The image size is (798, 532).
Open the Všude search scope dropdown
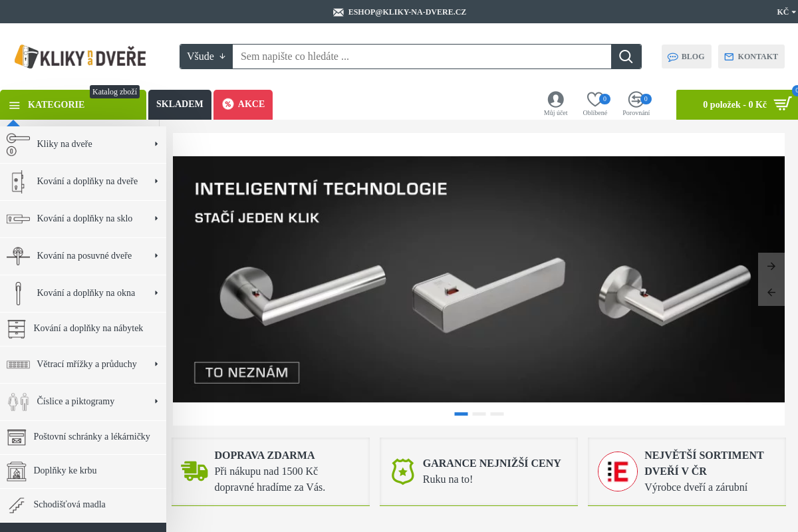coord(206,57)
